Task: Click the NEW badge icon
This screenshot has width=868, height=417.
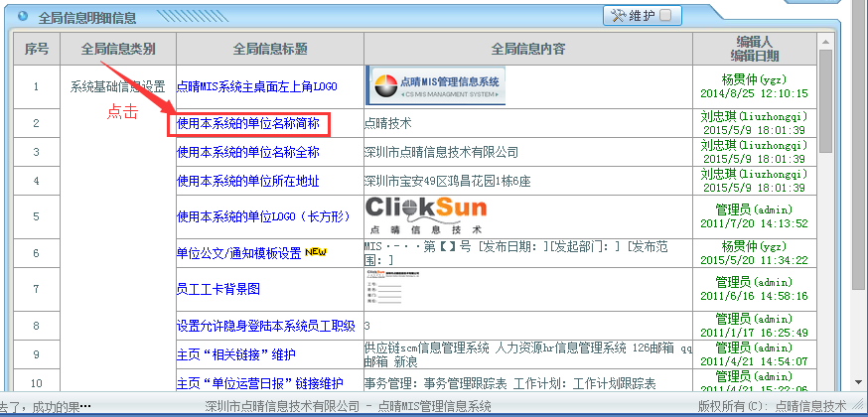Action: pos(316,252)
